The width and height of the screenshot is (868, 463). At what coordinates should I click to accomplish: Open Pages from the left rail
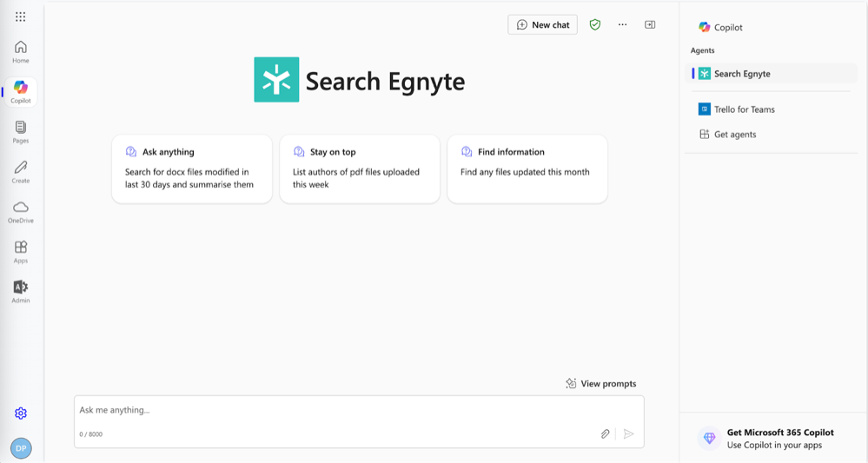[x=21, y=132]
